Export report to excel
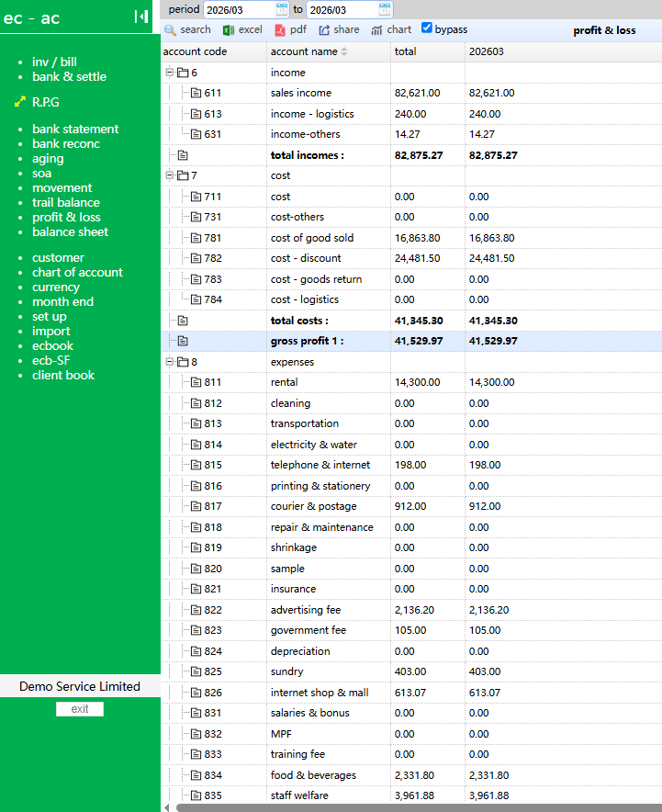Image resolution: width=662 pixels, height=812 pixels. click(242, 30)
